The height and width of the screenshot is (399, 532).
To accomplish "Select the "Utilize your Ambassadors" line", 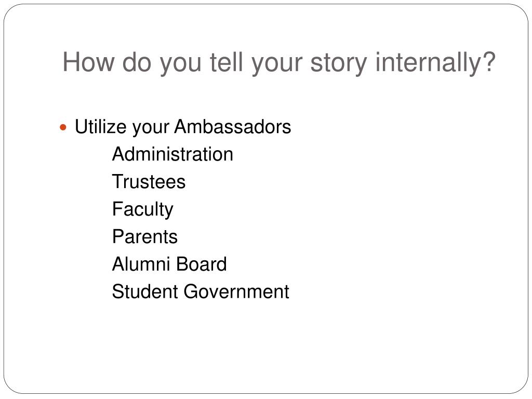I will pos(183,127).
